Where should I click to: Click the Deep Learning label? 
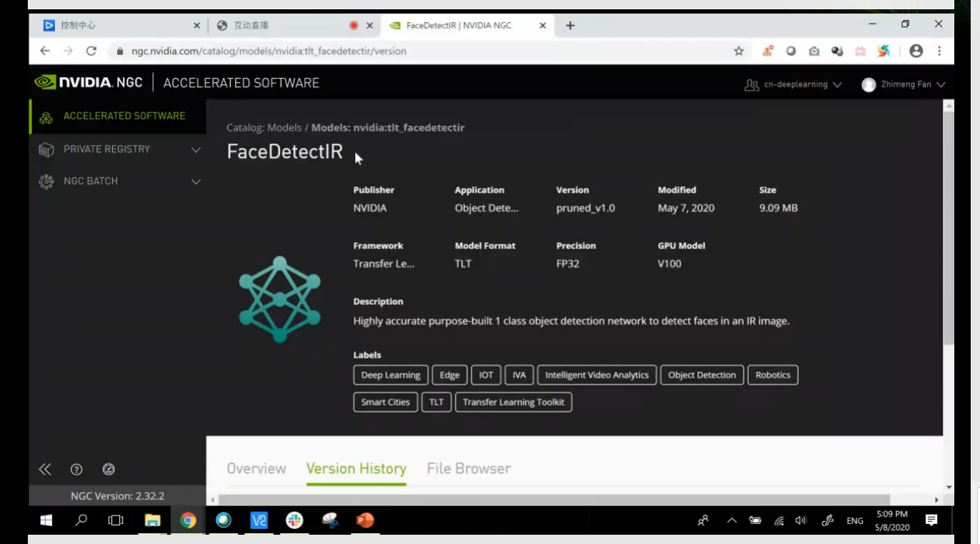391,375
